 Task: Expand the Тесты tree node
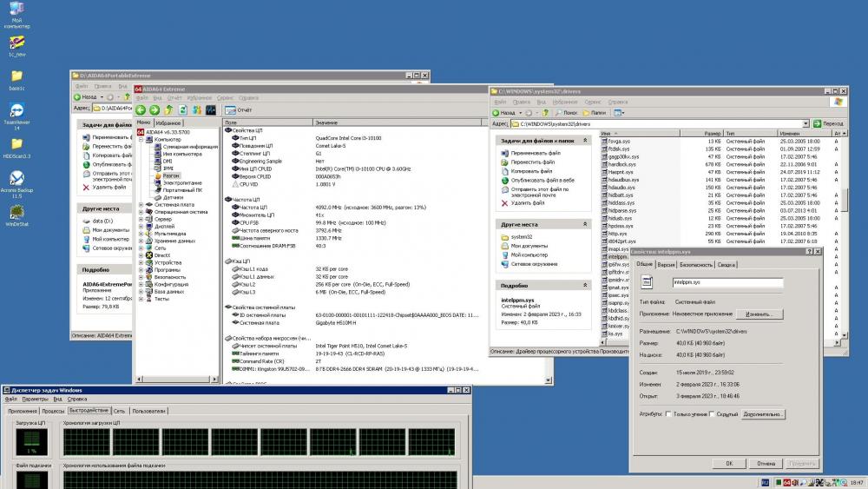pyautogui.click(x=141, y=298)
